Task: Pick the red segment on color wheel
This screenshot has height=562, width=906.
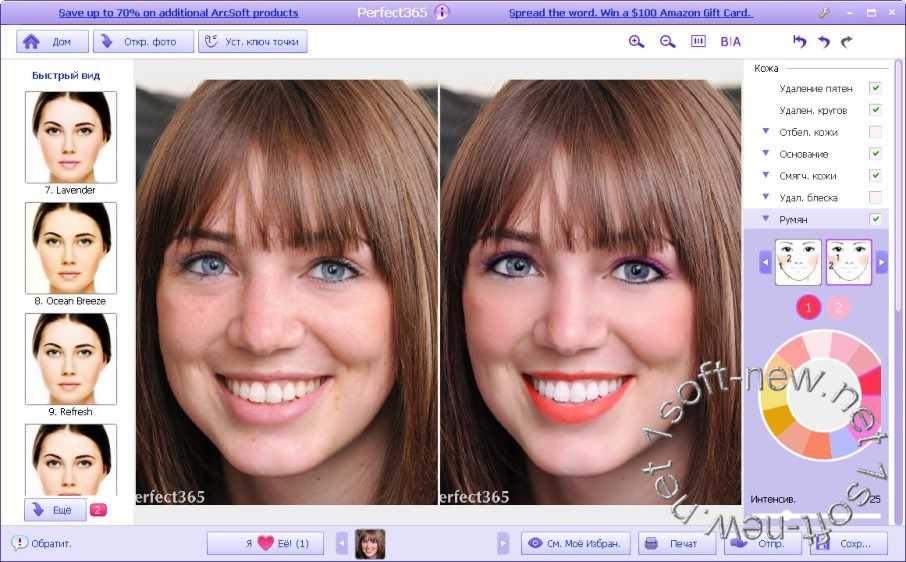Action: pos(871,381)
